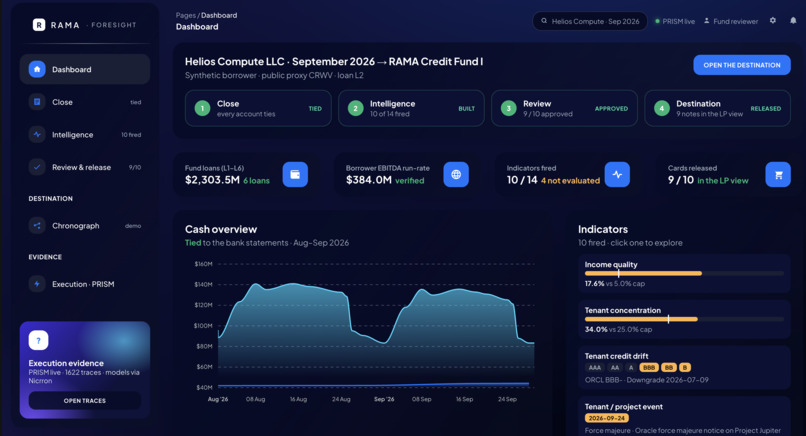Click the Execution PRISM lightning icon

pos(37,284)
